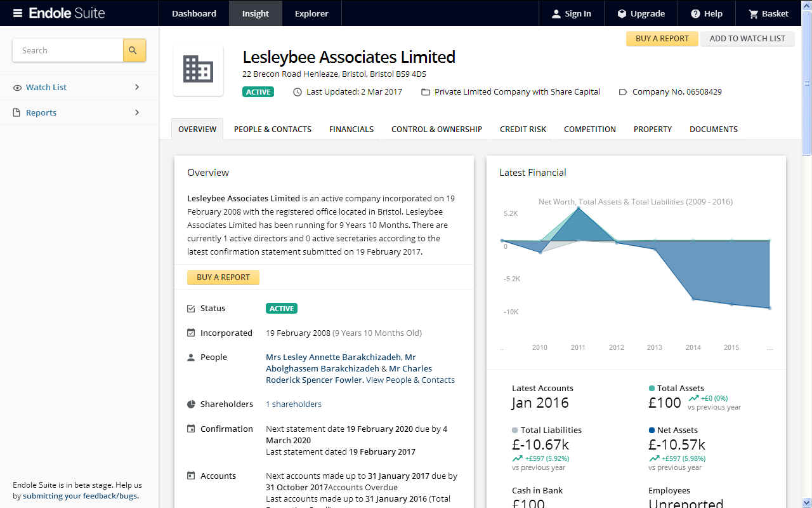This screenshot has width=812, height=508.
Task: Switch to the Documents tab
Action: pos(714,129)
